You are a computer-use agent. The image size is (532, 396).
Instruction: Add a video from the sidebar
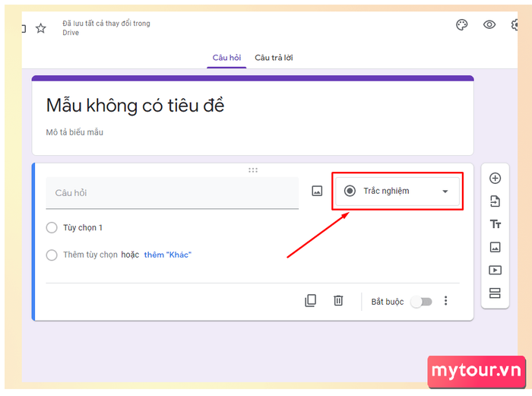click(495, 270)
